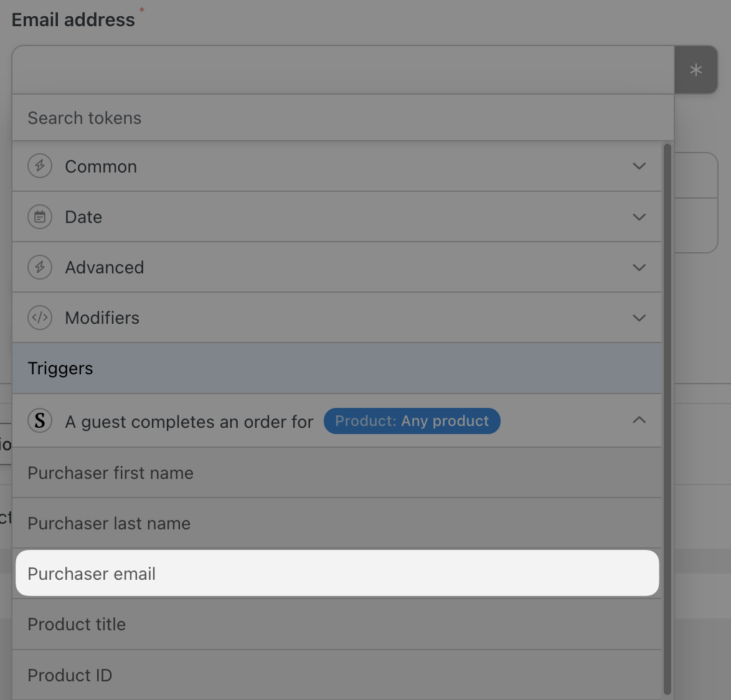Click the Common lightning bolt icon
Image resolution: width=731 pixels, height=700 pixels.
click(40, 166)
